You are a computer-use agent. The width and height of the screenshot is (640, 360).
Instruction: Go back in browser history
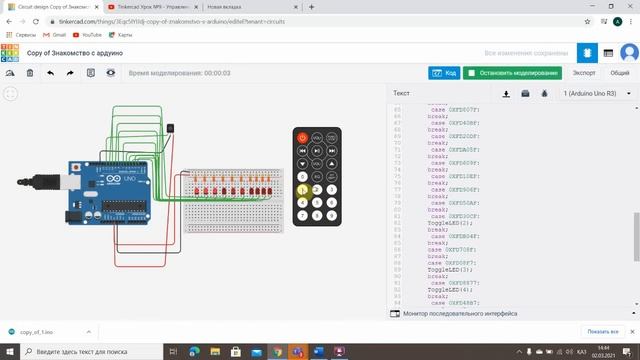tap(9, 22)
